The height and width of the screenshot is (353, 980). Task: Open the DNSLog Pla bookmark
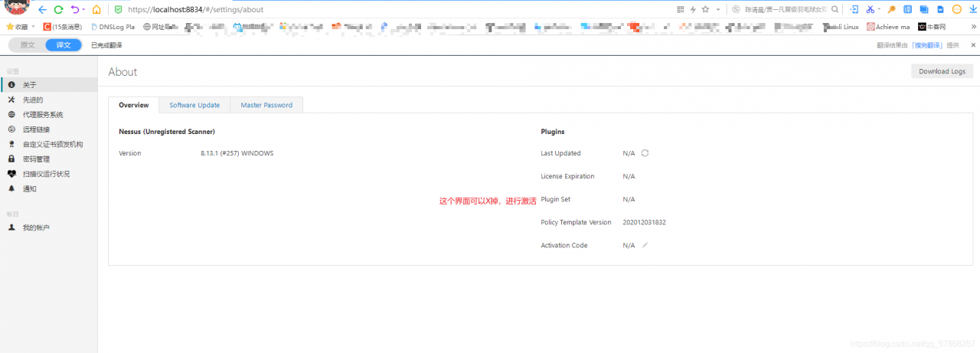(113, 26)
